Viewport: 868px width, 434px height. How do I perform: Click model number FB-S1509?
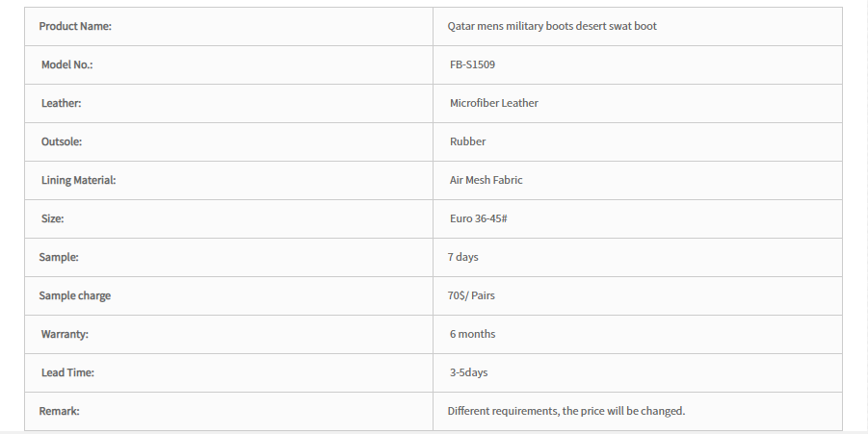pos(472,64)
